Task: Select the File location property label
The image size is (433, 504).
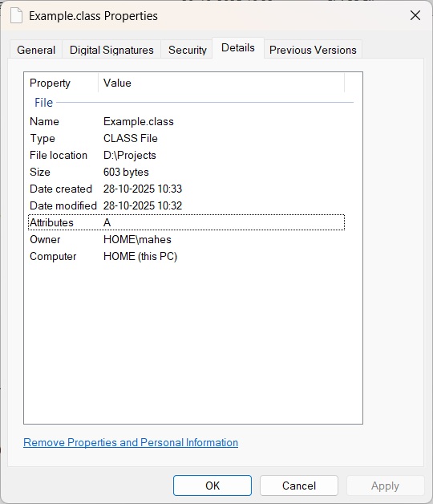Action: click(x=59, y=155)
